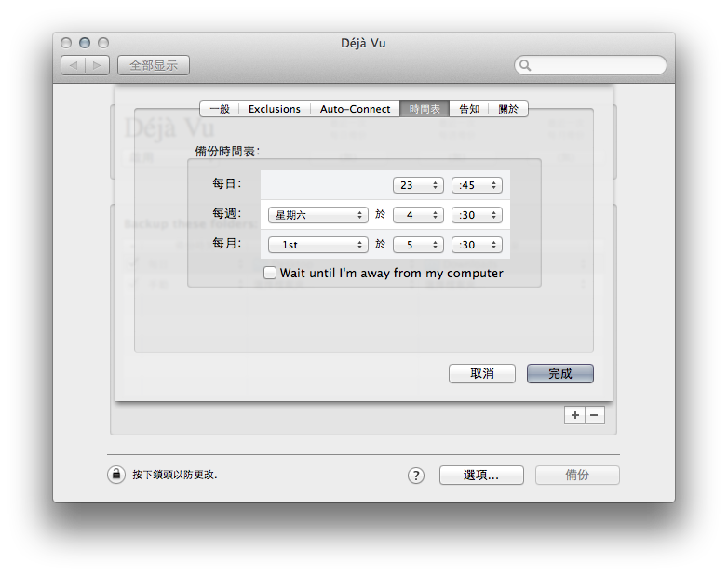Switch to the 關於 tab
The image size is (728, 576).
508,109
